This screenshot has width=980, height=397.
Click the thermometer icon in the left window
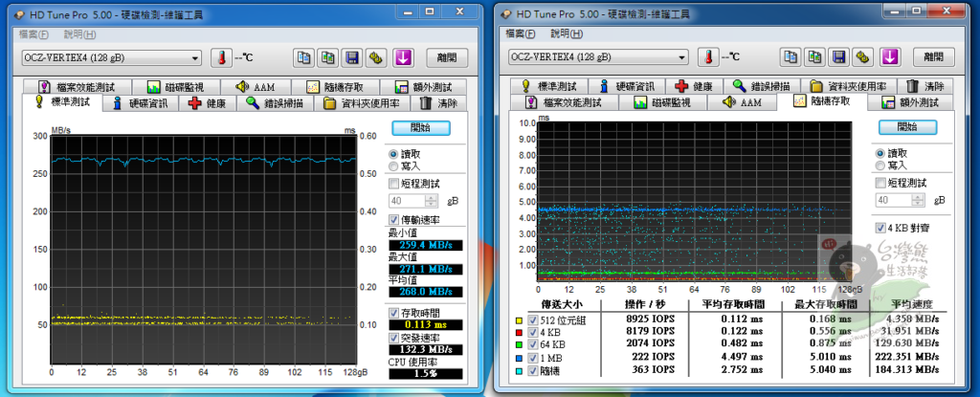pos(222,57)
